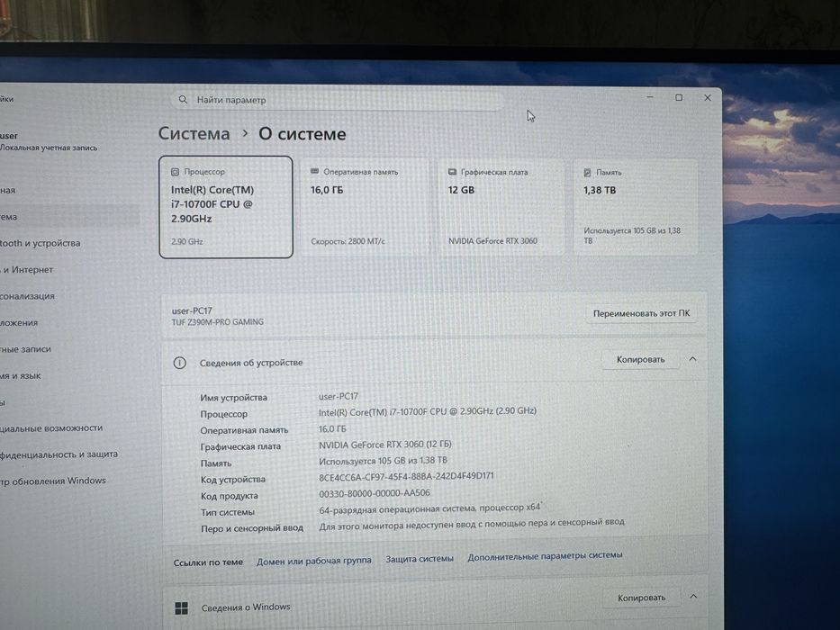Open "Домен или рабочая группа" link
840x630 pixels.
pyautogui.click(x=314, y=561)
